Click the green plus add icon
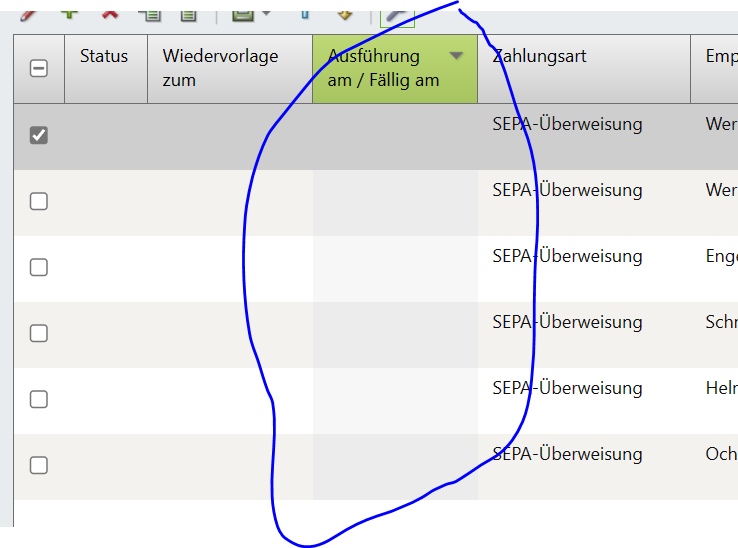738x548 pixels. coord(69,14)
